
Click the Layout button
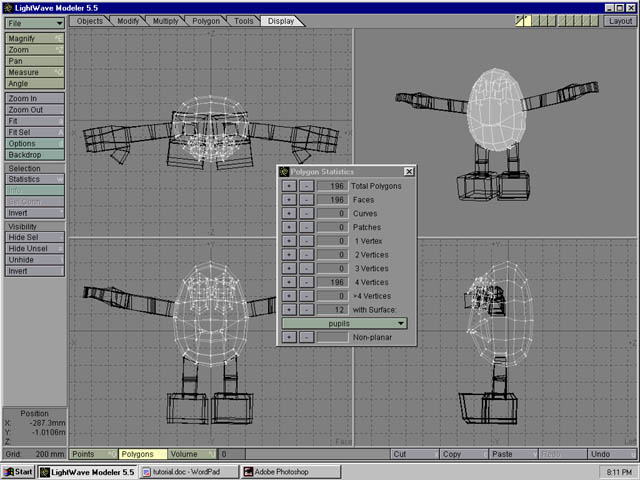pyautogui.click(x=620, y=21)
